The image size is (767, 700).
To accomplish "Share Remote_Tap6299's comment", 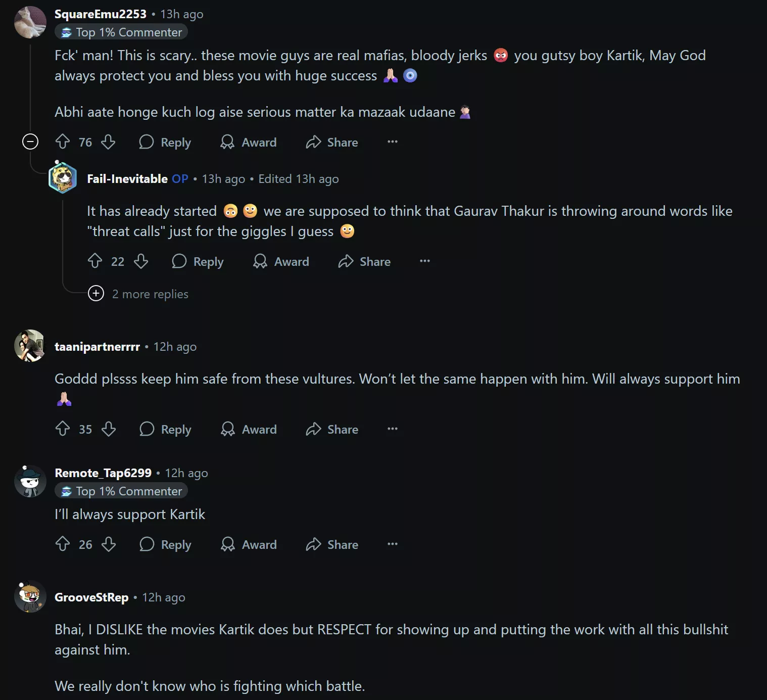I will 332,544.
